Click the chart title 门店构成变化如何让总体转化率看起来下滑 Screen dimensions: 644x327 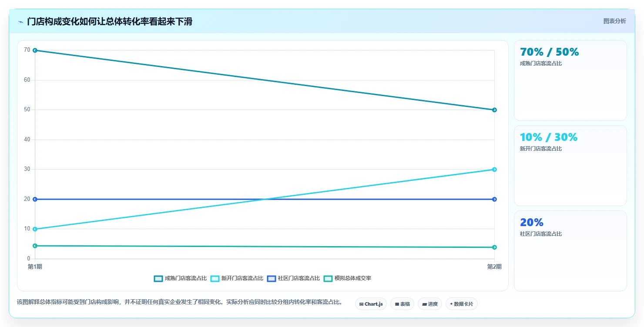110,21
